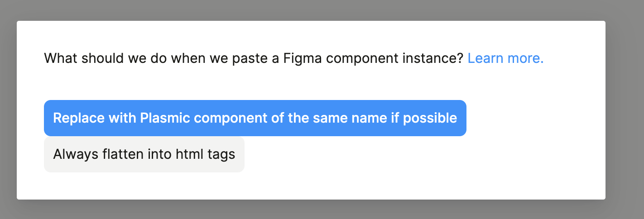Image resolution: width=644 pixels, height=219 pixels.
Task: Pick the blue highlighted Replace option
Action: [255, 118]
